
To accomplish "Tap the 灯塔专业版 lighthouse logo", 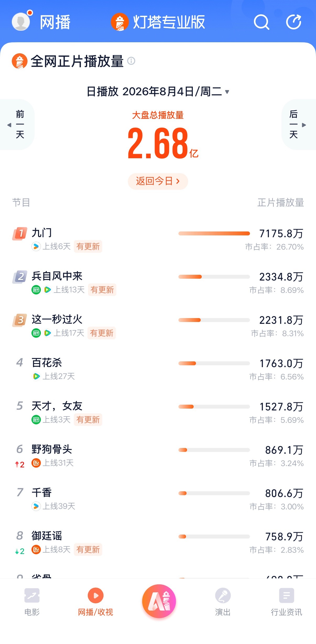I will pyautogui.click(x=120, y=22).
